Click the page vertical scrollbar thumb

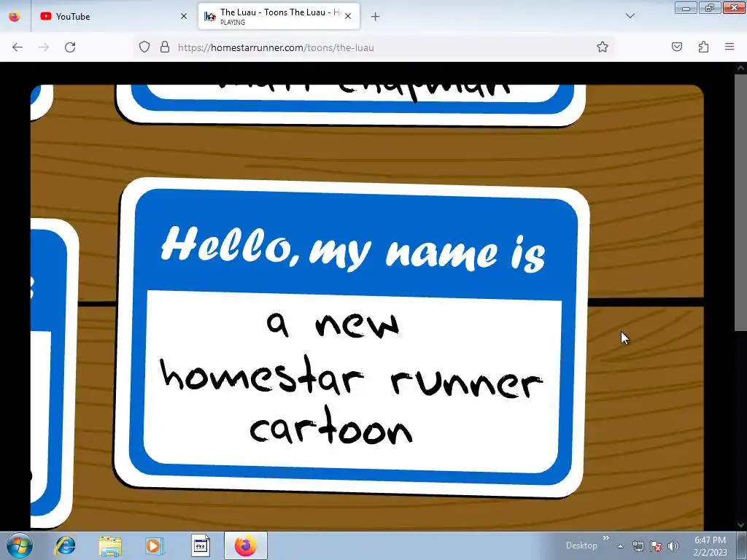tap(740, 201)
